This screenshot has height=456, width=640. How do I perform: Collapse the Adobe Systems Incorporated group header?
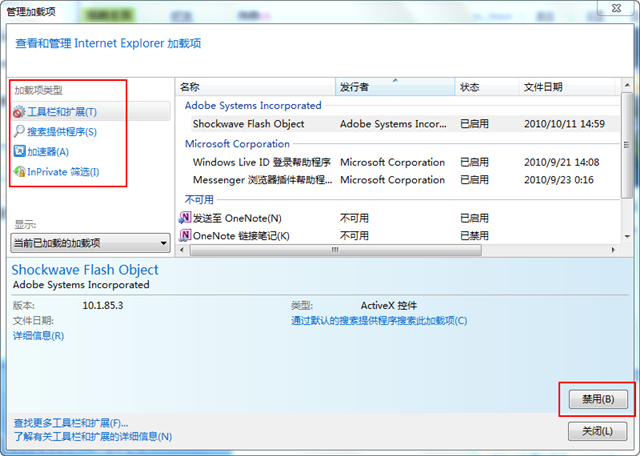click(253, 105)
